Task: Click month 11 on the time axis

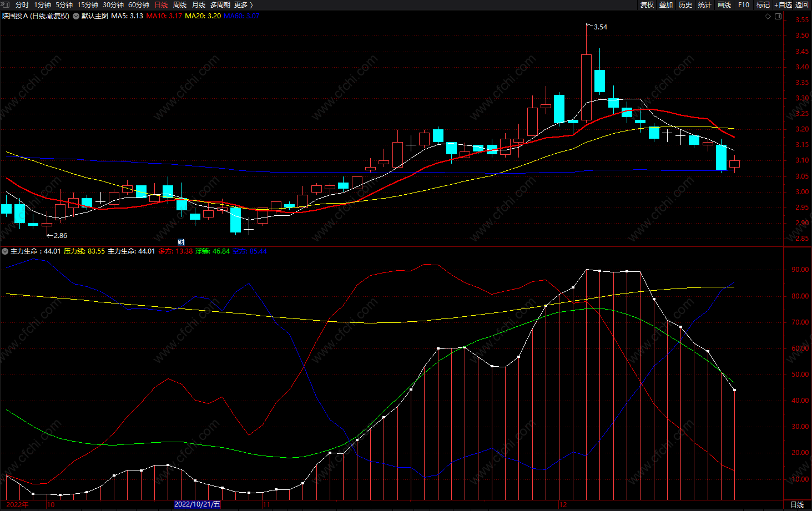Action: (267, 504)
